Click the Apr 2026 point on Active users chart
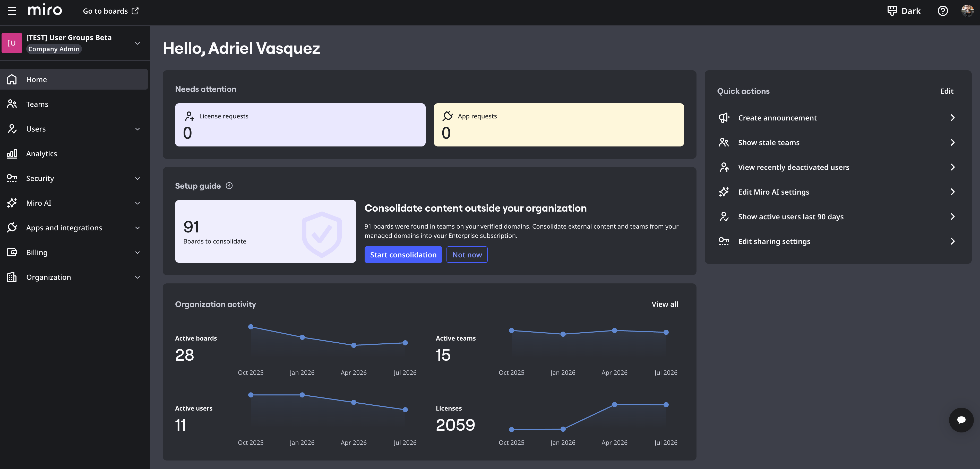The width and height of the screenshot is (980, 469). point(354,402)
